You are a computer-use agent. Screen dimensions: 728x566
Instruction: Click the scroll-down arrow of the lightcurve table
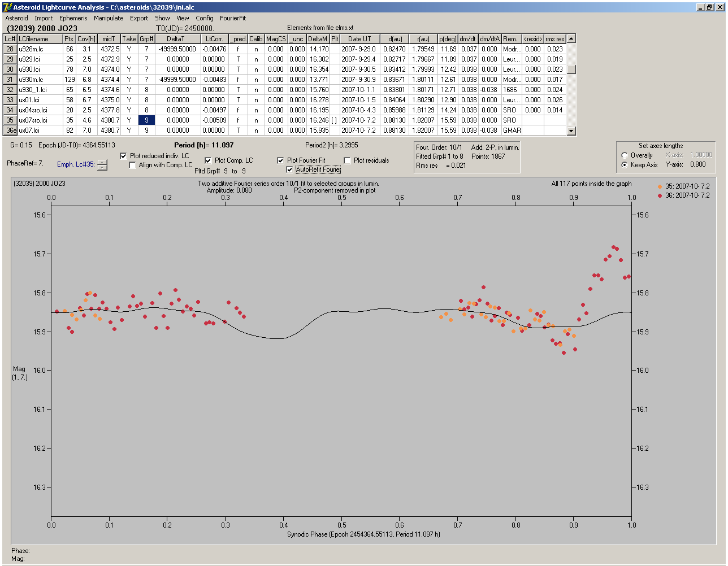571,131
